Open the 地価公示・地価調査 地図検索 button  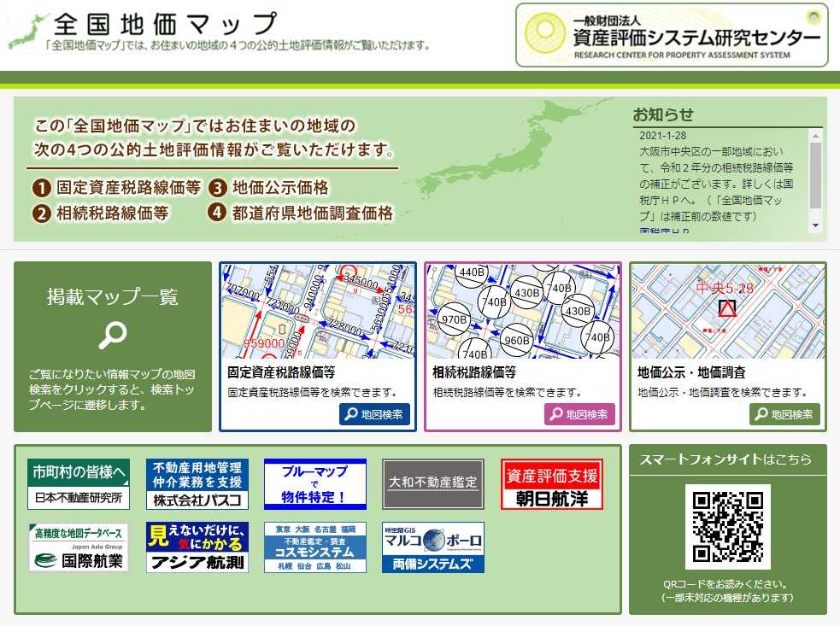pos(784,414)
